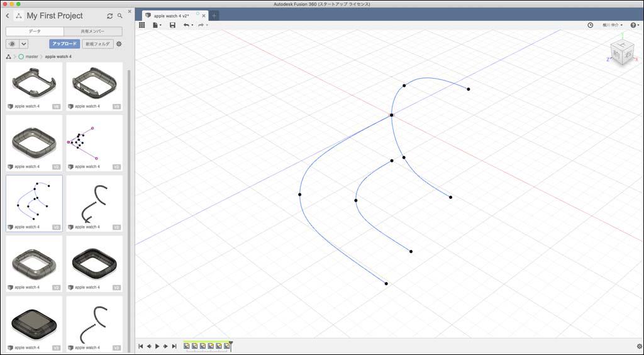Switch to the データ tab
644x355 pixels.
(x=35, y=31)
